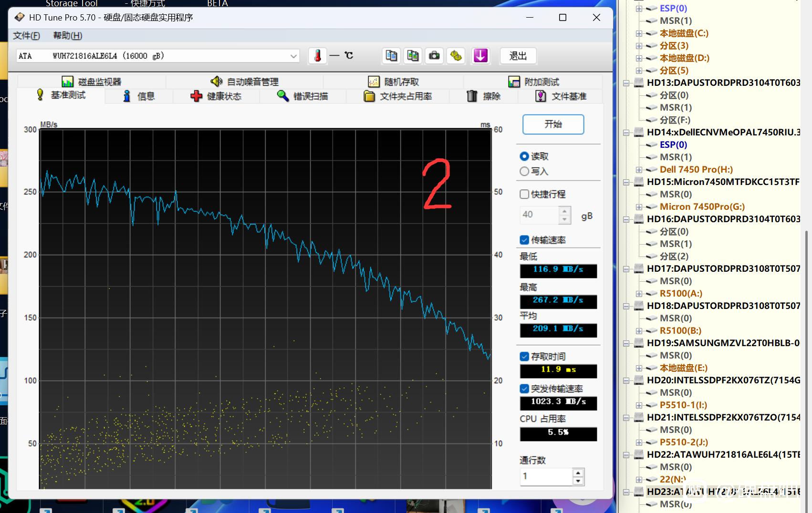Toggle the Burst rate (突发传输速率) checkbox
This screenshot has width=812, height=513.
(524, 389)
